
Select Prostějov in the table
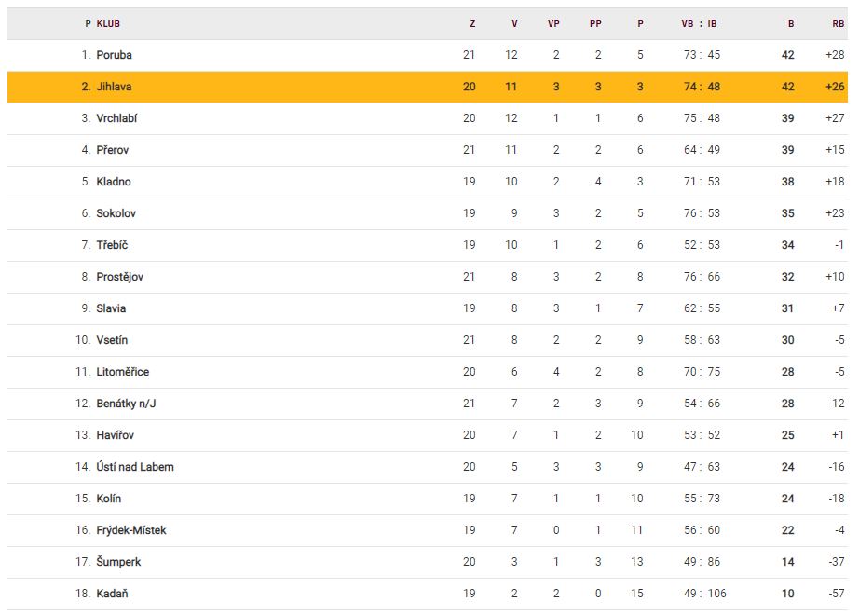119,277
